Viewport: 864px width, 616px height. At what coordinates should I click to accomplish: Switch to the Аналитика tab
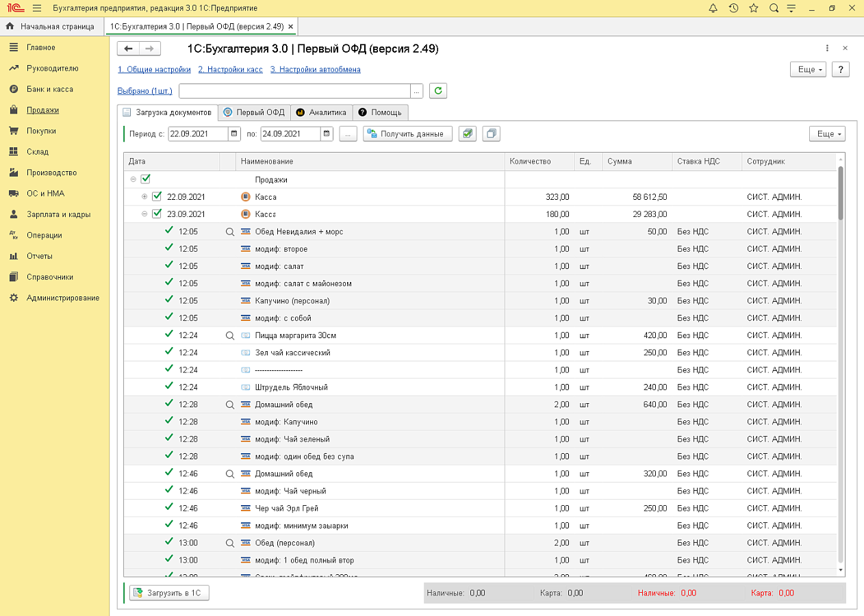tap(322, 112)
